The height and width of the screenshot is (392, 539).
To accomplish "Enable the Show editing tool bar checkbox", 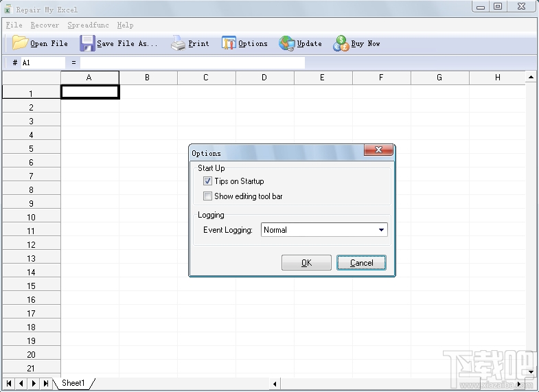I will (x=207, y=196).
